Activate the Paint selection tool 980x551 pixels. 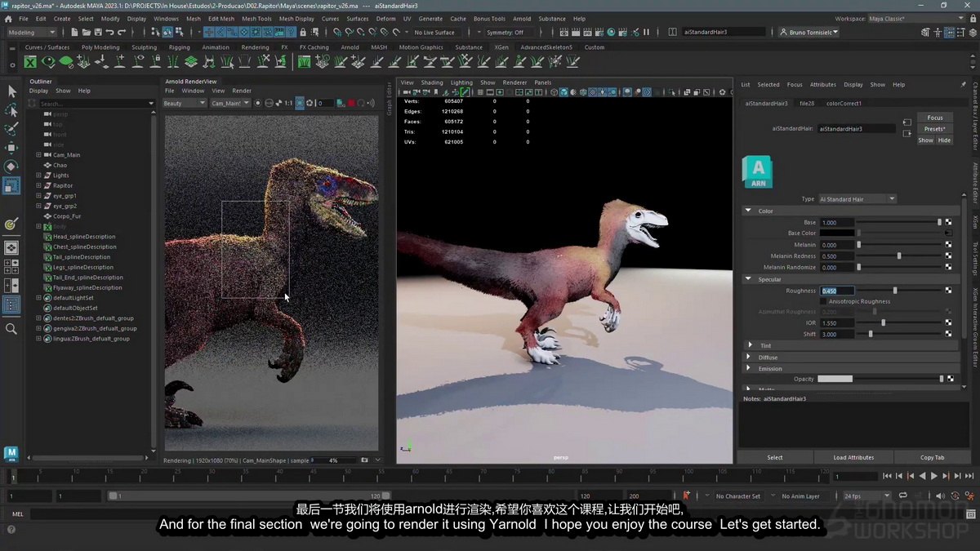pyautogui.click(x=11, y=129)
